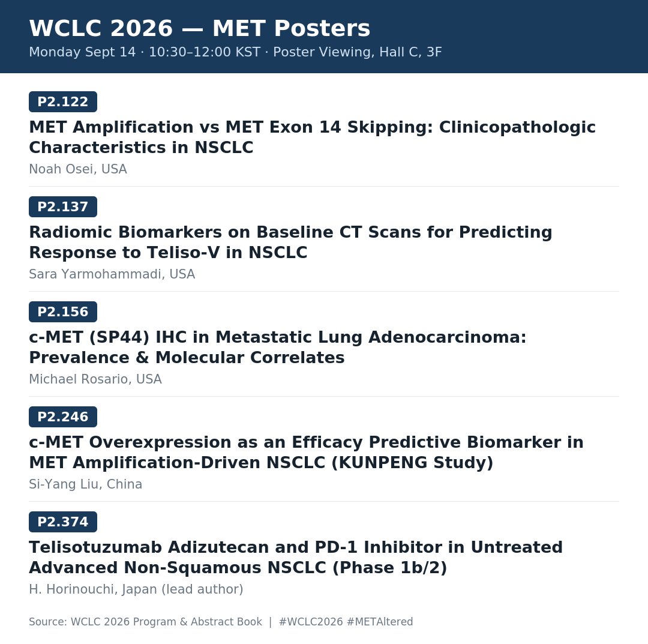
Task: Select the P2.246 poster badge
Action: coord(63,417)
